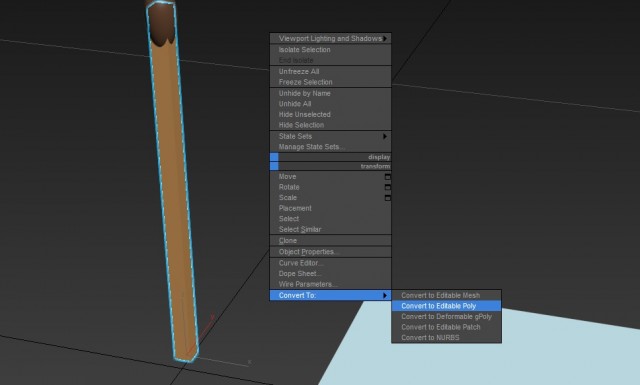Open Move settings box icon
640x385 pixels.
(x=388, y=177)
